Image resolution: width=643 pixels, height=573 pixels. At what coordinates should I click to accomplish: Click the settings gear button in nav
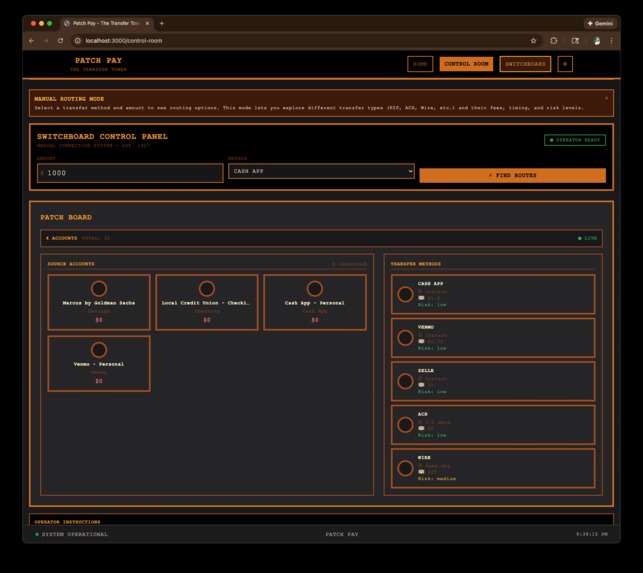tap(565, 64)
